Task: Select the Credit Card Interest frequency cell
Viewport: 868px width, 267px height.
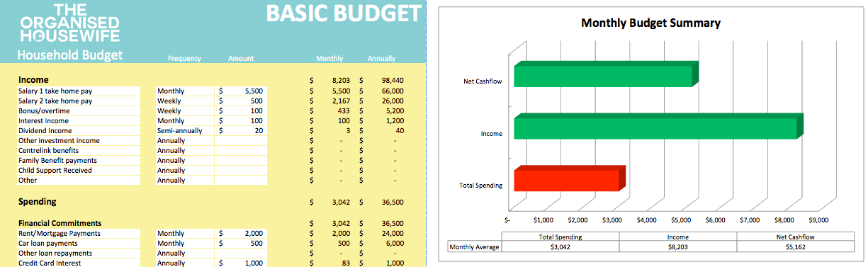Action: coord(184,263)
